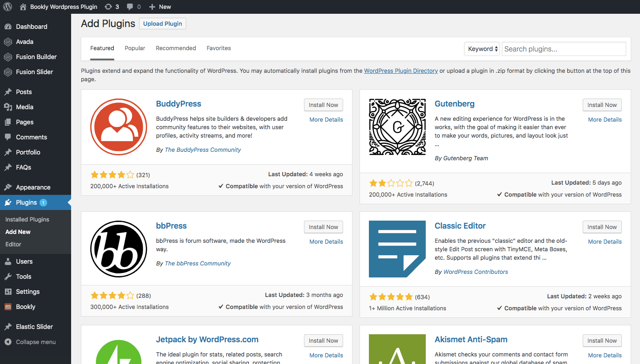Click the Fusion Builder icon in sidebar
Viewport: 640px width, 364px height.
(x=8, y=57)
